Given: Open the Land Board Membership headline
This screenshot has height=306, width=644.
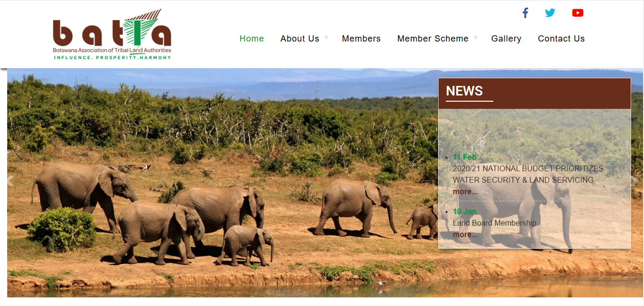Looking at the screenshot, I should click(x=494, y=223).
